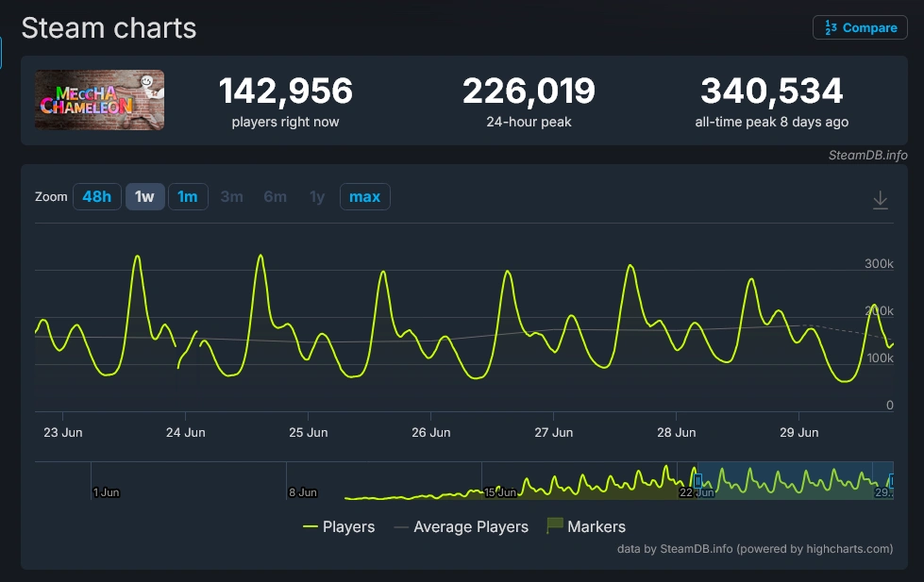Image resolution: width=924 pixels, height=582 pixels.
Task: Click the SteamDB.info credit link
Action: 867,155
